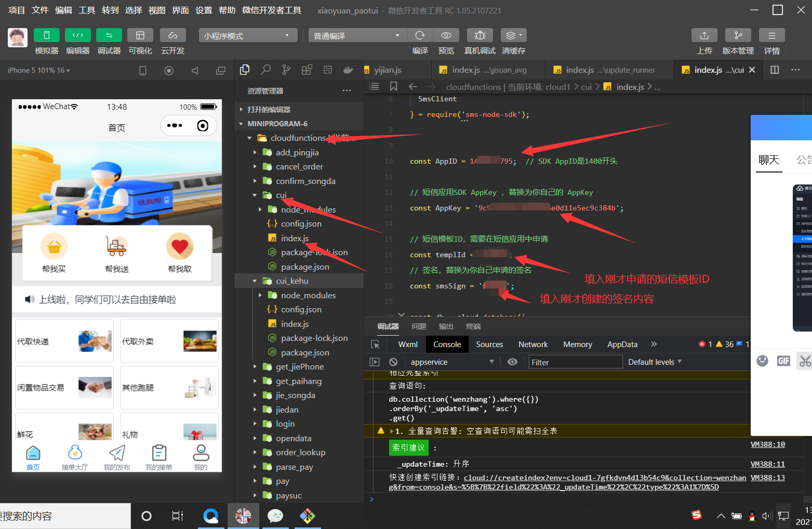Toggle the speaker mute icon in simulator toolbar

[x=194, y=70]
